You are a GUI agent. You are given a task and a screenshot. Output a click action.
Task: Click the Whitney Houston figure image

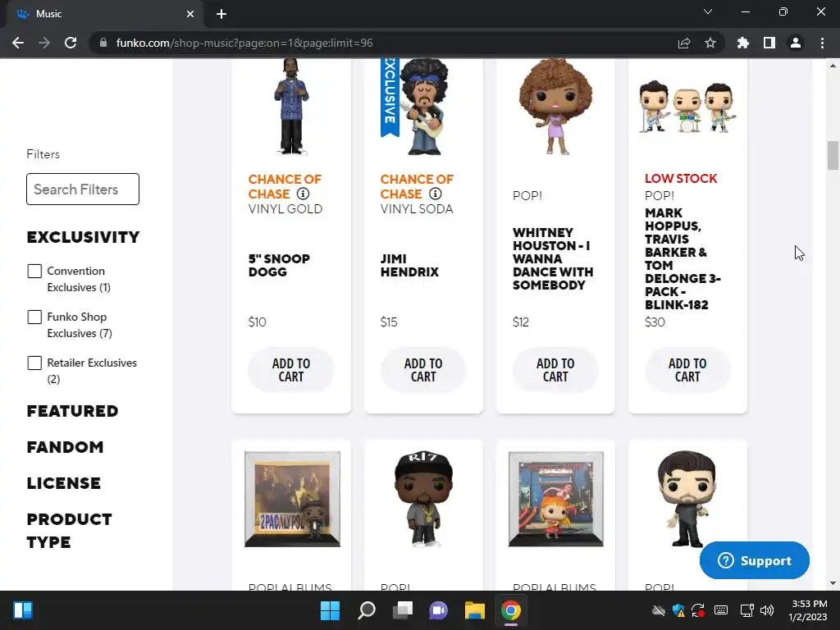(x=555, y=107)
